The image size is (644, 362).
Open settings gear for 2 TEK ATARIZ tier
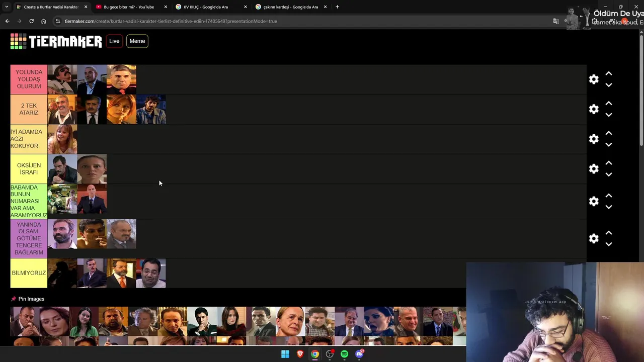[594, 109]
